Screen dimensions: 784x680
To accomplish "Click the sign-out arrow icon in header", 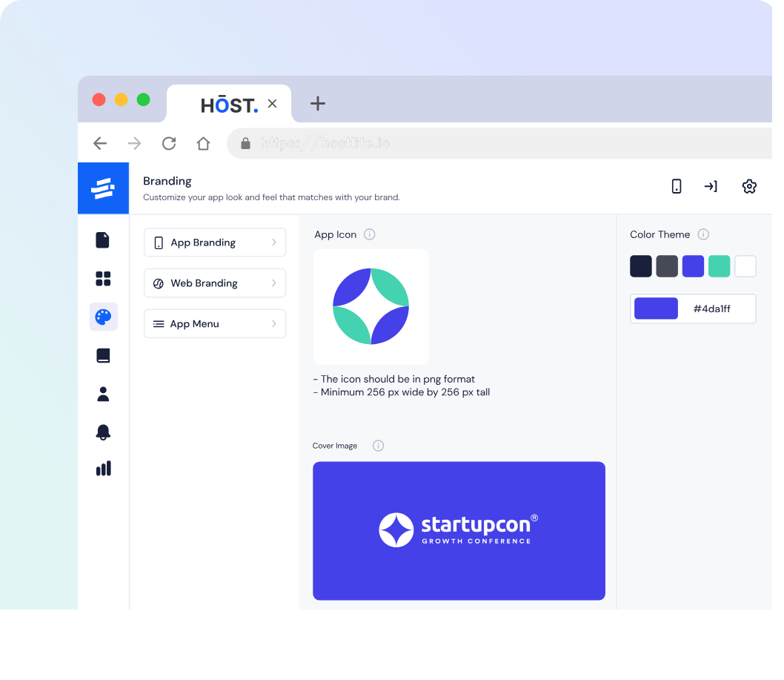I will coord(711,186).
